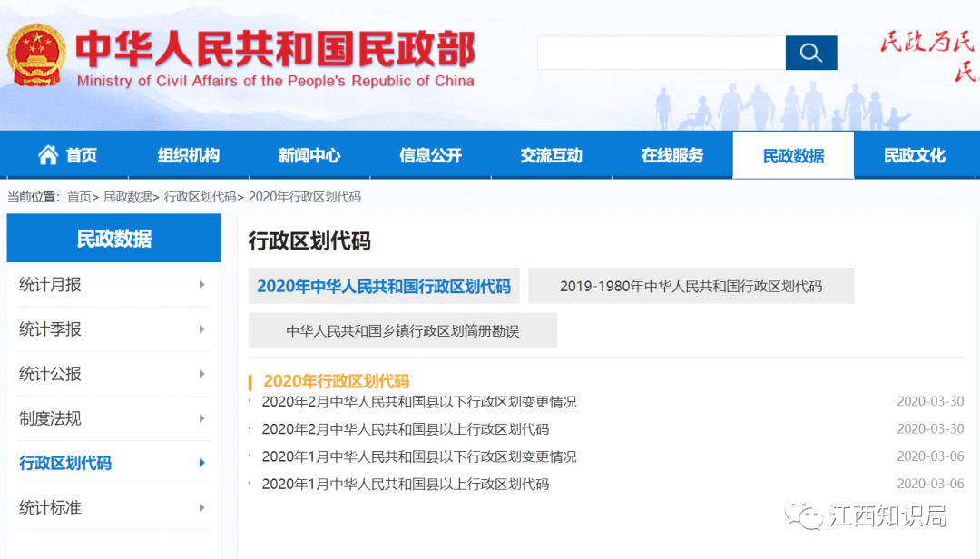Click the national emblem logo

coord(36,54)
